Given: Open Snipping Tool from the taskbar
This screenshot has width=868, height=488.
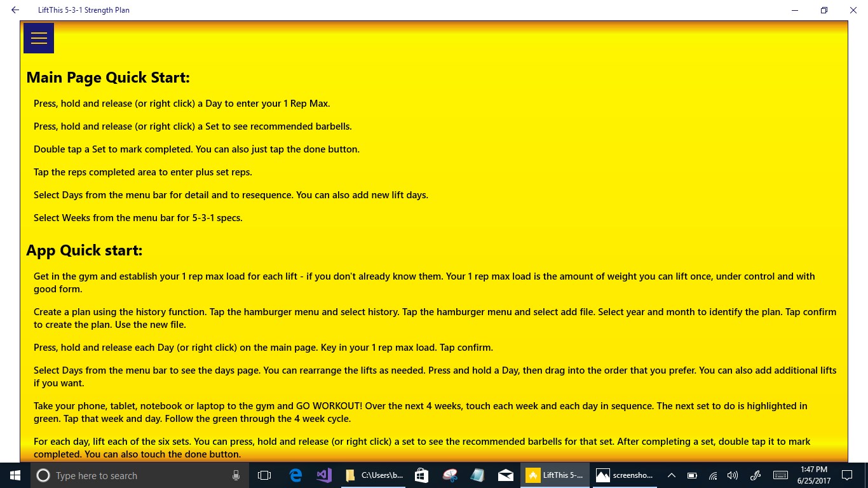Looking at the screenshot, I should (450, 475).
